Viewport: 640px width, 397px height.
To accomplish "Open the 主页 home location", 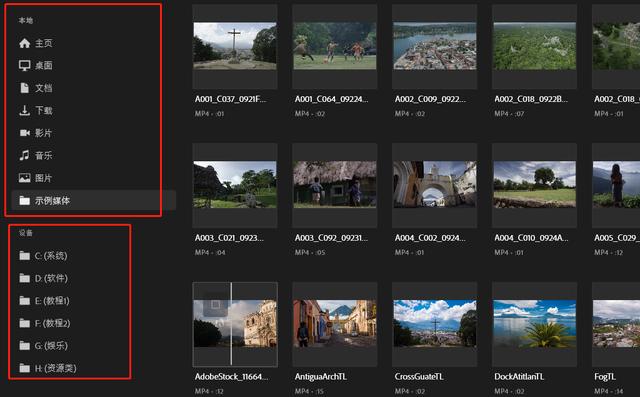I will coord(36,43).
